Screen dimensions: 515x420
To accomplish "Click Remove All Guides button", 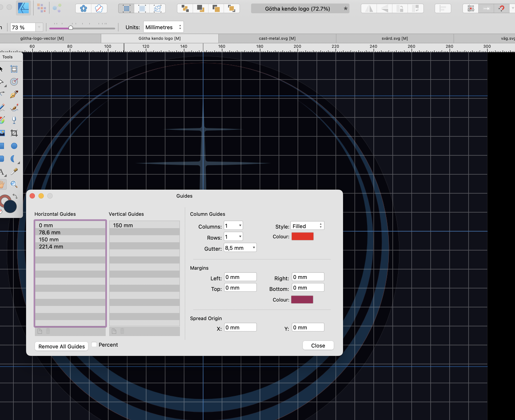I will (x=61, y=346).
